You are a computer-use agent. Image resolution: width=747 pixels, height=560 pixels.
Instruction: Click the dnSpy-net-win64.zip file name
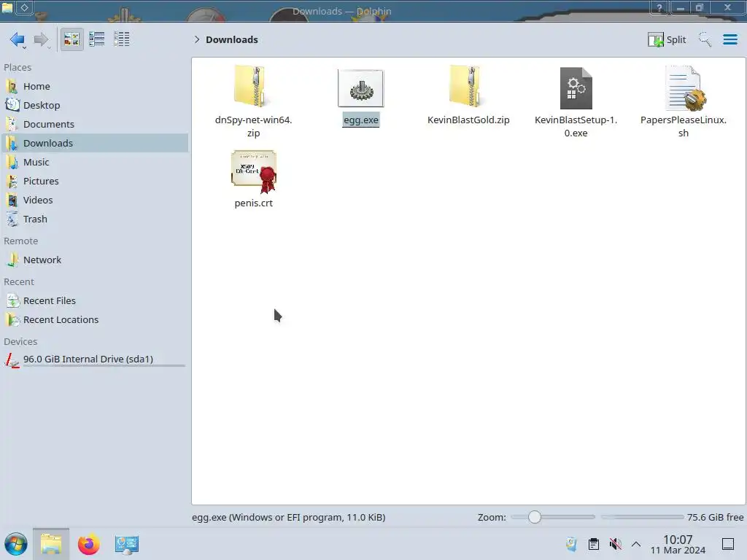[253, 127]
